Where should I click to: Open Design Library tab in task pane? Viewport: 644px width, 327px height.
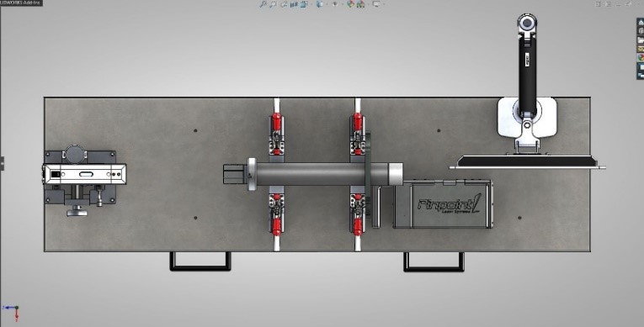(641, 31)
